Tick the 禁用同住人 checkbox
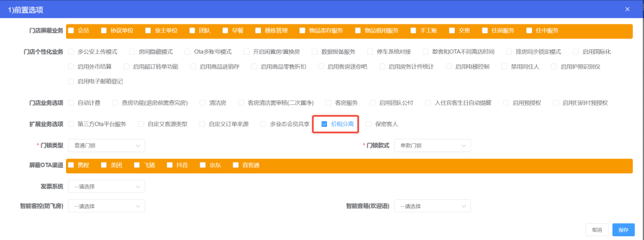The image size is (644, 240). pos(504,67)
